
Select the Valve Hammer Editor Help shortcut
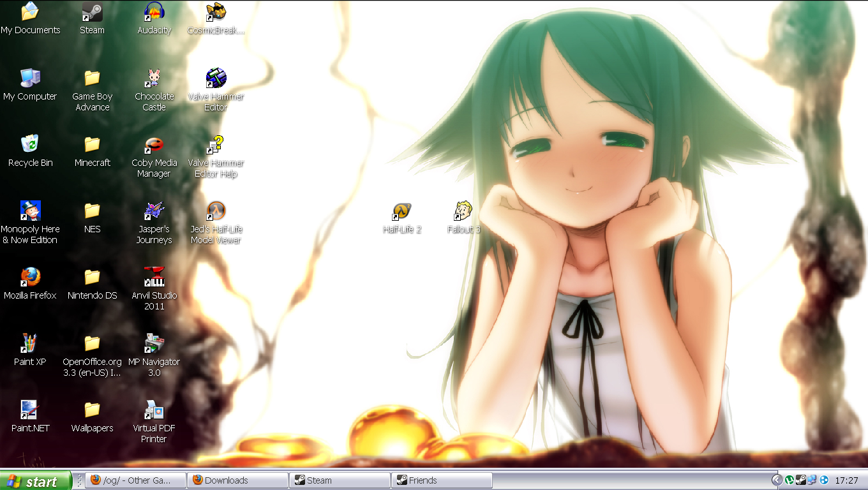pyautogui.click(x=216, y=156)
